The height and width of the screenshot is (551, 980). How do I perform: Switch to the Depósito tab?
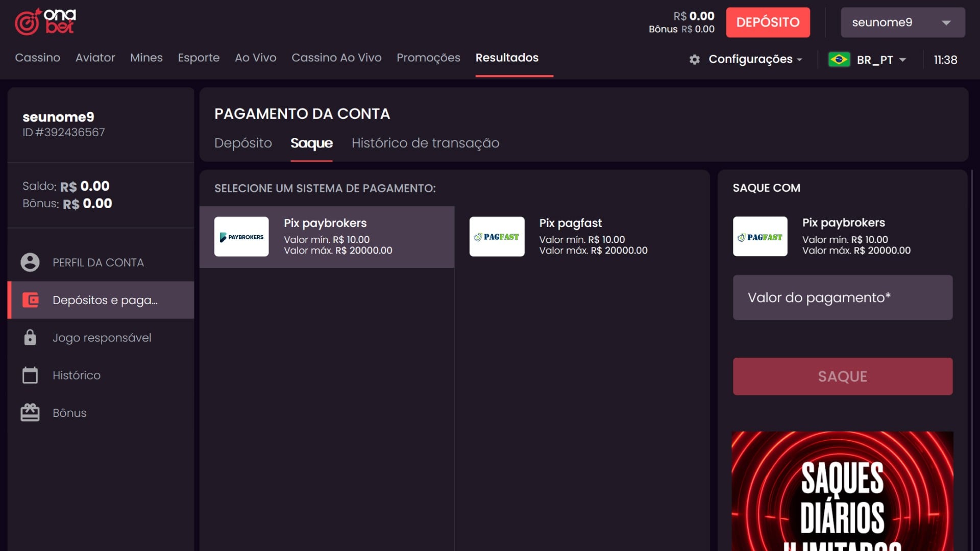point(243,143)
